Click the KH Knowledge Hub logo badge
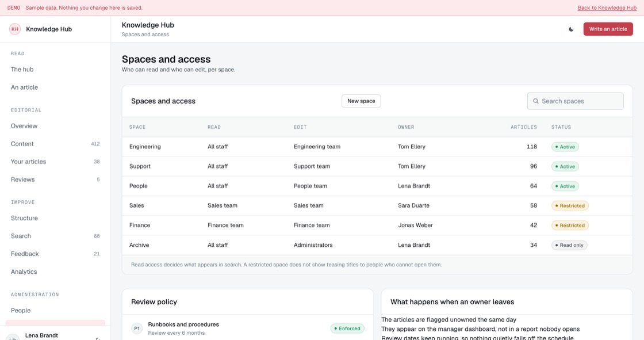Screen dimensions: 644x340 (x=15, y=29)
